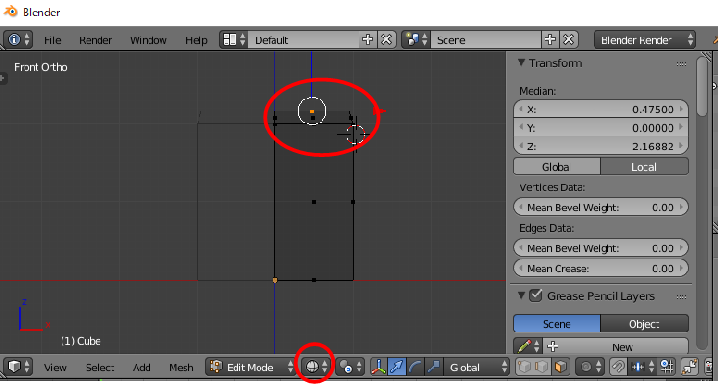
Task: Switch transform space to Global
Action: coord(557,167)
